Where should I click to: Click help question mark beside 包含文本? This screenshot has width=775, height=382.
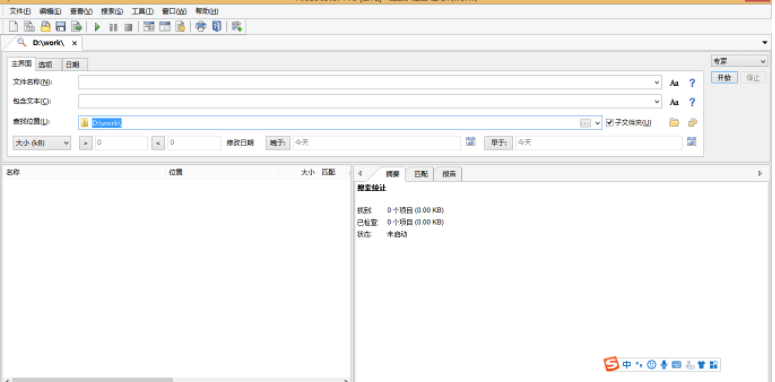(x=692, y=102)
